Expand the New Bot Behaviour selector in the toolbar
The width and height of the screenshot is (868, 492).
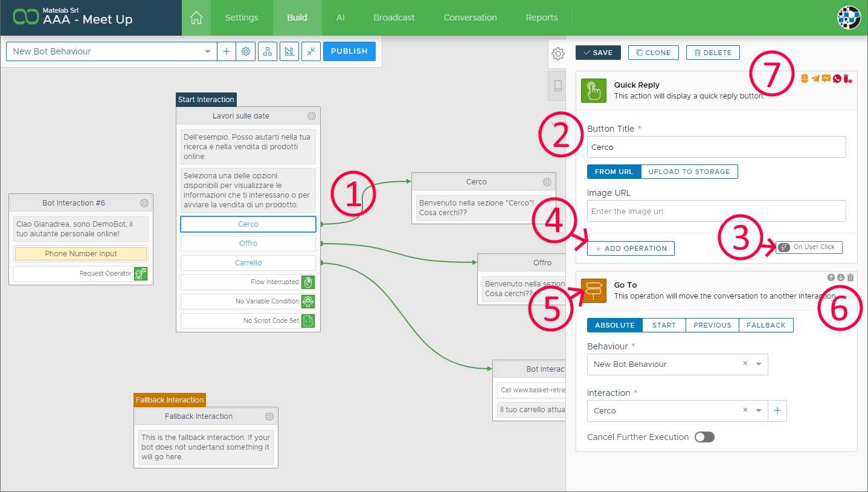[x=208, y=51]
